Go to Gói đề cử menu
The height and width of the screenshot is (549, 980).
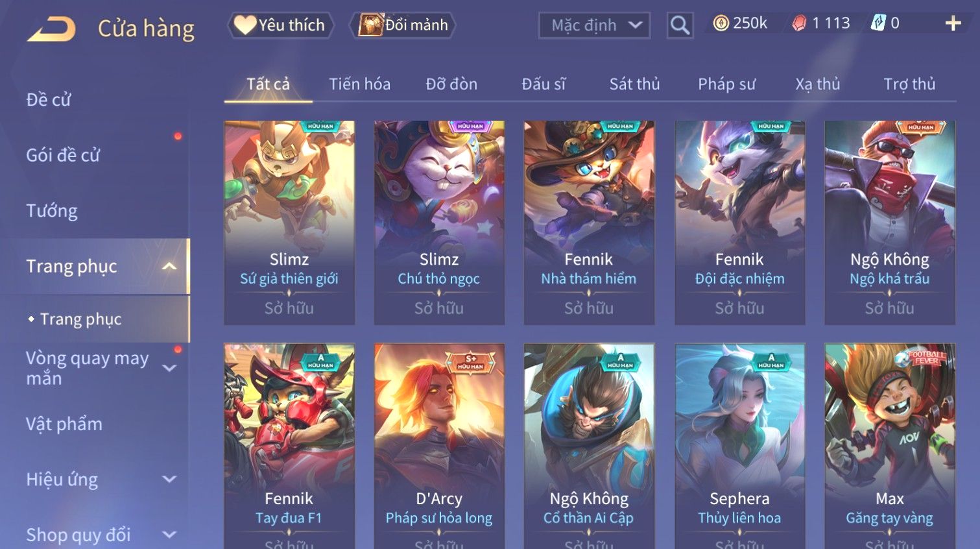63,155
